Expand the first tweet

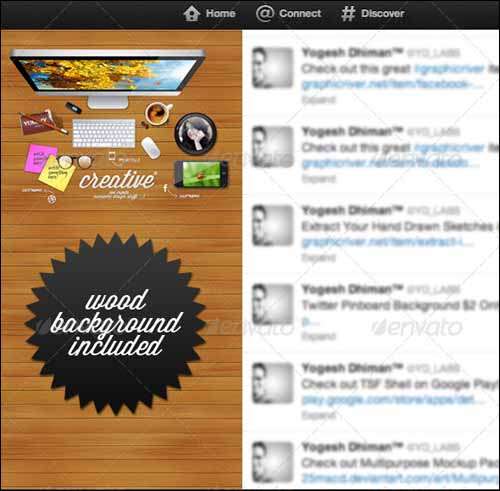tap(319, 100)
